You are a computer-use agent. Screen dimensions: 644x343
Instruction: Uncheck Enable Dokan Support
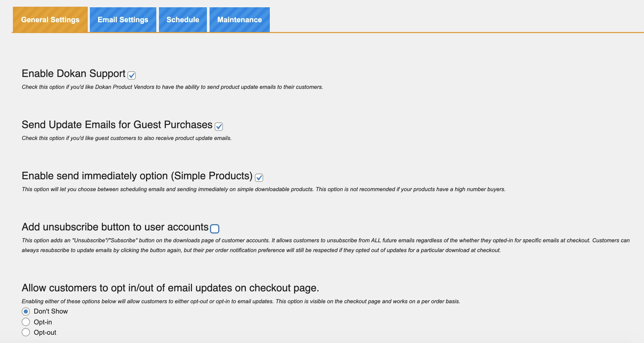pos(131,75)
